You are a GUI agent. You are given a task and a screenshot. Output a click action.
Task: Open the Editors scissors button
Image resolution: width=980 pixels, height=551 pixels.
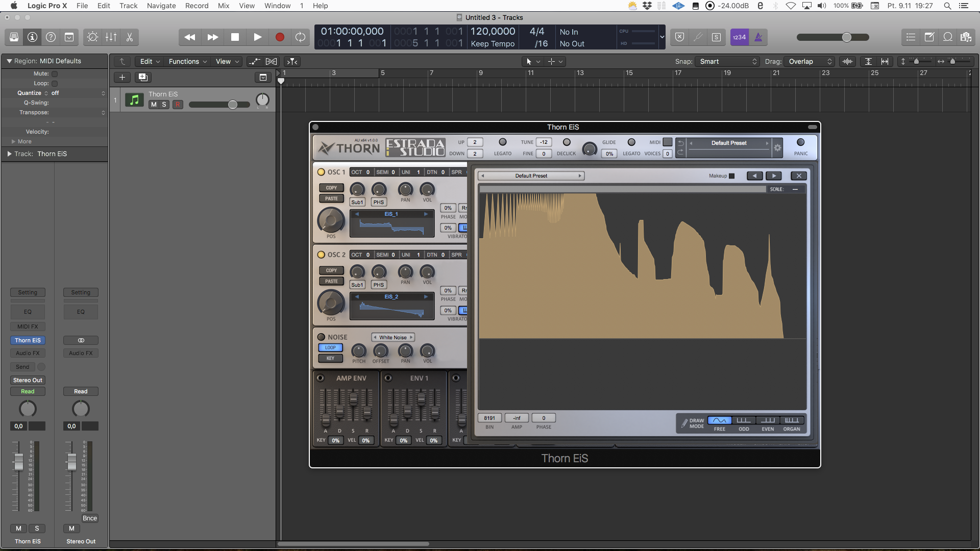pyautogui.click(x=130, y=37)
